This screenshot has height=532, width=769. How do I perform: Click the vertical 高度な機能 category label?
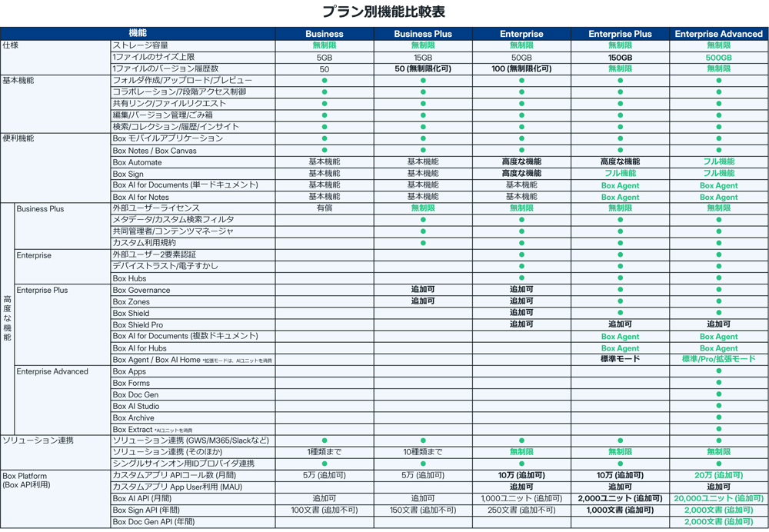tap(8, 318)
